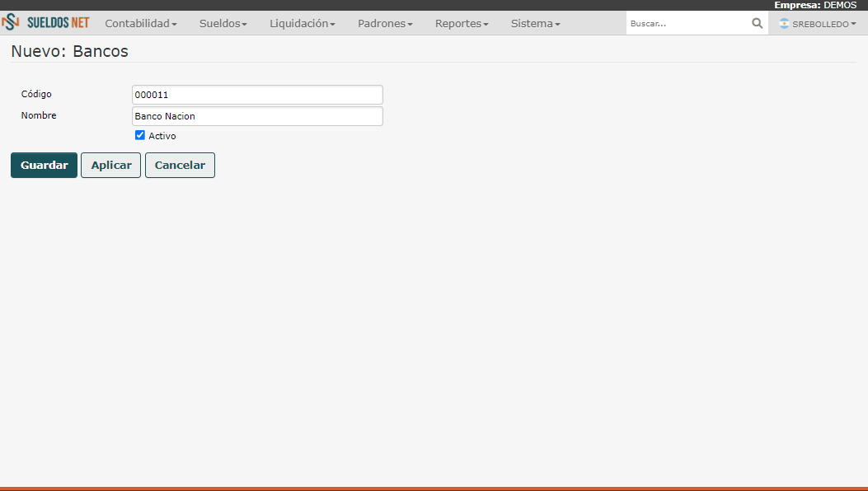Click the Aplicar button

(111, 165)
